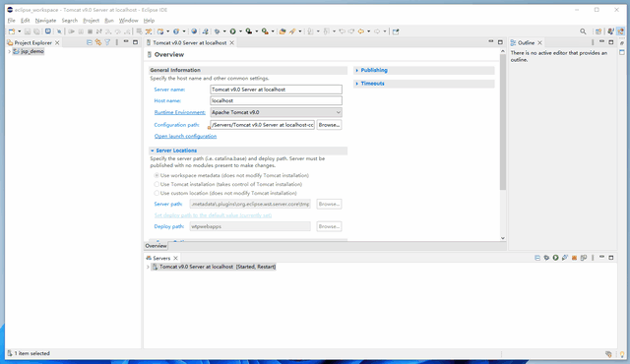This screenshot has height=364, width=630.
Task: Select the Outline view tab
Action: click(x=526, y=42)
